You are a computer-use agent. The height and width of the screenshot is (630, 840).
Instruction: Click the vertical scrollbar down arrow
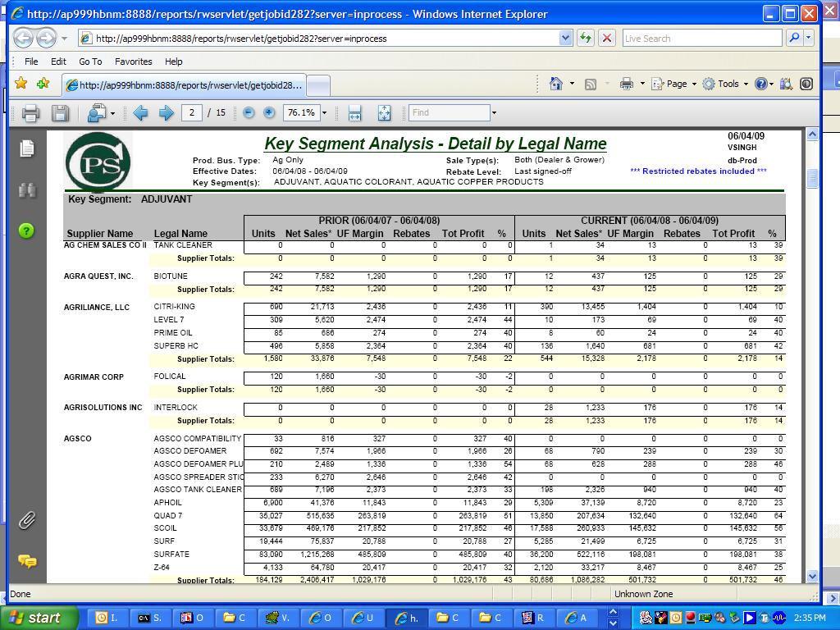click(812, 577)
